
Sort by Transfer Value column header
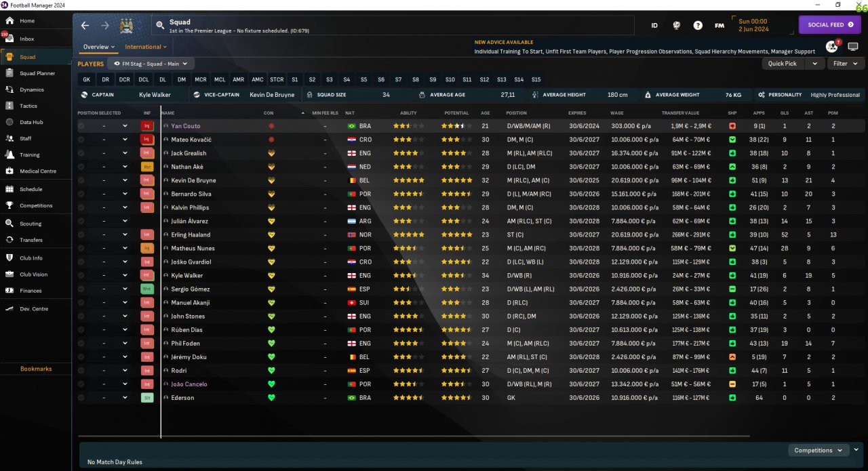point(680,113)
